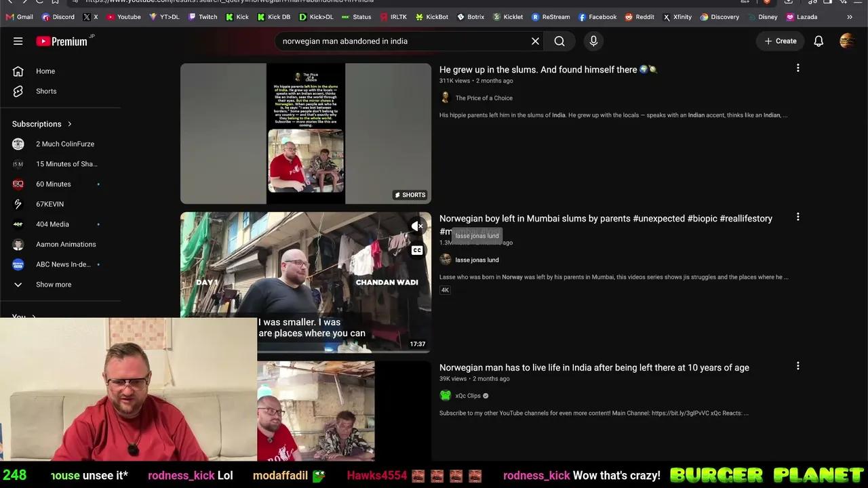The image size is (868, 488).
Task: Open options menu for 'Norwegian boy left in Mumbai'
Action: (797, 217)
